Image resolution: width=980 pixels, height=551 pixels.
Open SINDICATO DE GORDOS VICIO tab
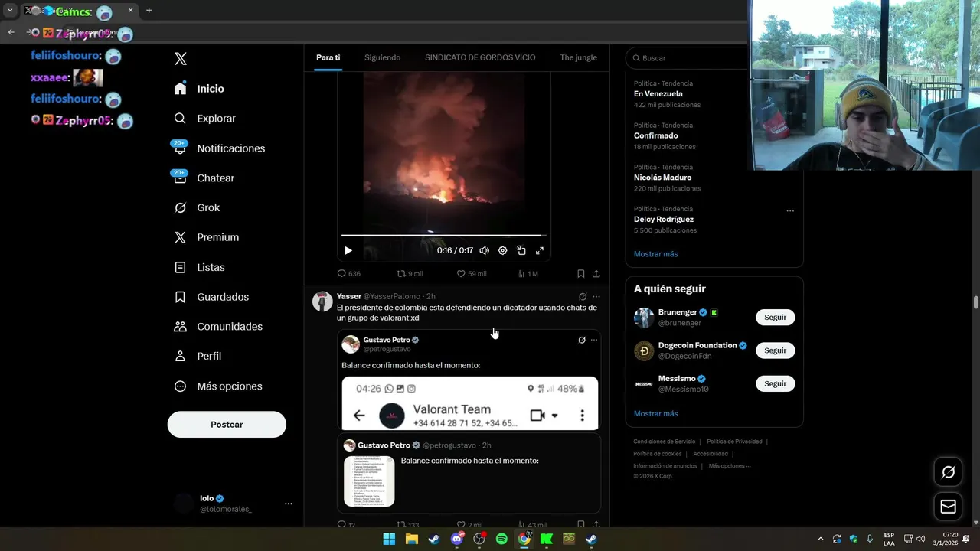pyautogui.click(x=480, y=57)
